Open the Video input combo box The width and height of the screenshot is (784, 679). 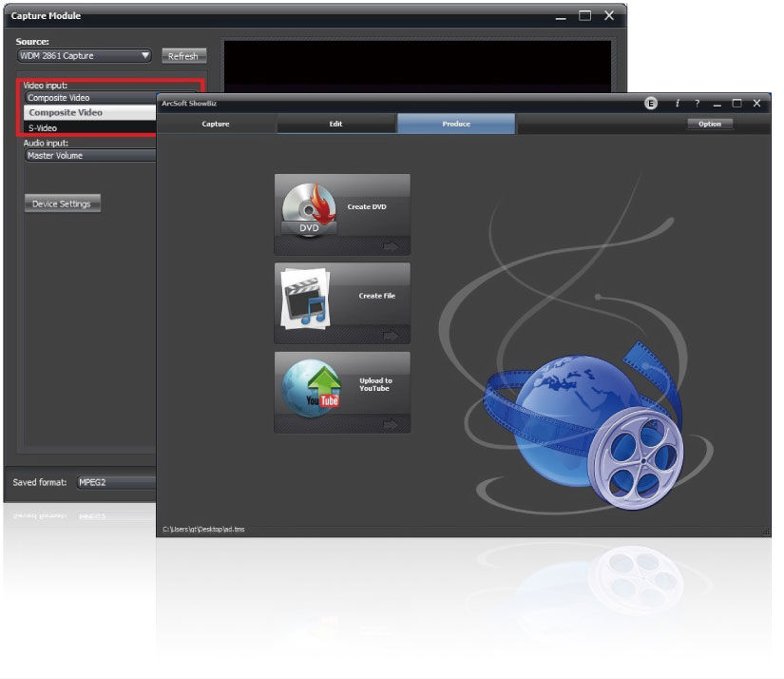pyautogui.click(x=90, y=98)
